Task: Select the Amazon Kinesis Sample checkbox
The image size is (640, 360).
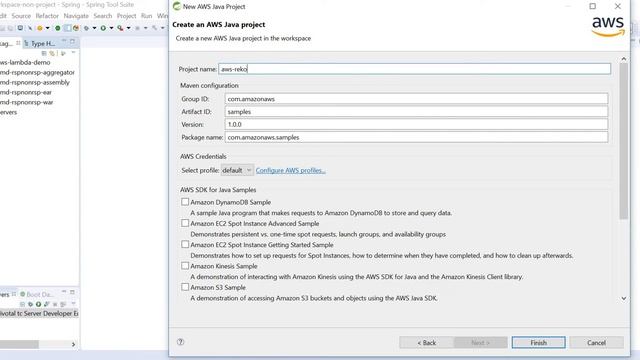Action: (185, 265)
